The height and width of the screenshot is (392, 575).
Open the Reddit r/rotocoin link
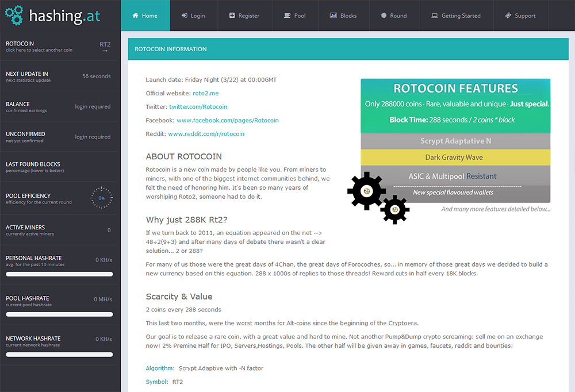tap(206, 134)
